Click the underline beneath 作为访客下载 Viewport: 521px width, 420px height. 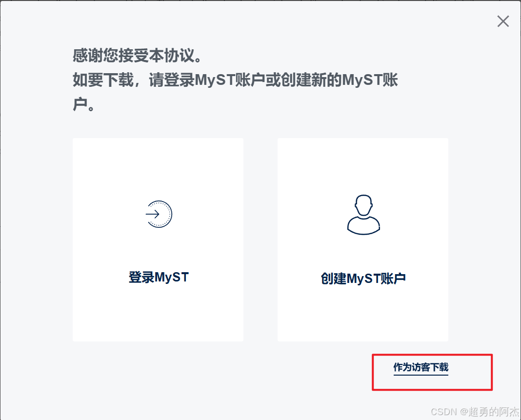pyautogui.click(x=421, y=375)
